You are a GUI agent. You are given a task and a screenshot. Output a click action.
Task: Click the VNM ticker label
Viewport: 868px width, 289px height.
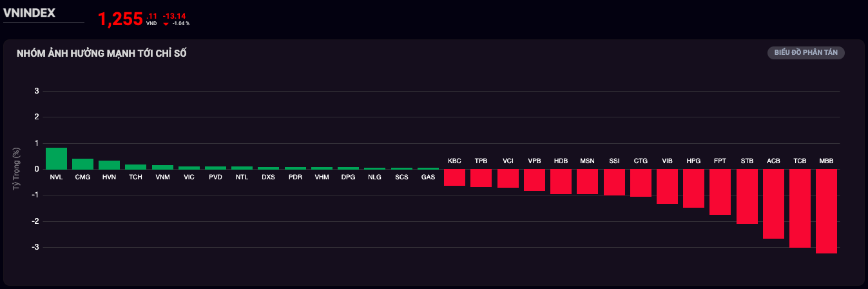point(162,177)
